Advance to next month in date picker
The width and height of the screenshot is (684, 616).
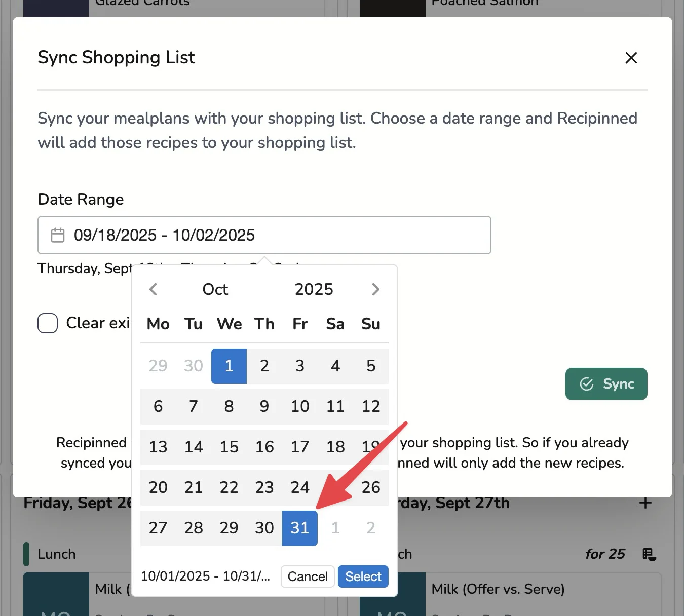pyautogui.click(x=375, y=289)
